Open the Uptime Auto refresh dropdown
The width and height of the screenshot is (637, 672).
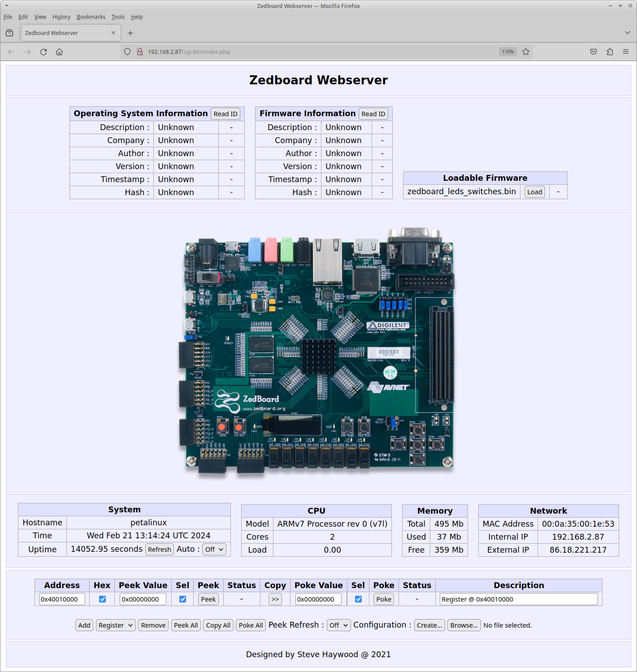(214, 550)
